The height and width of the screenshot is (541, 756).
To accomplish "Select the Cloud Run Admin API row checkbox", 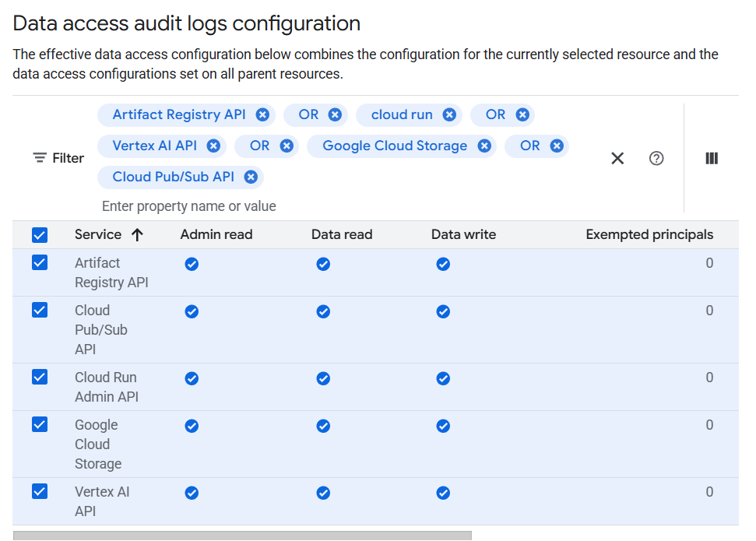I will (40, 378).
